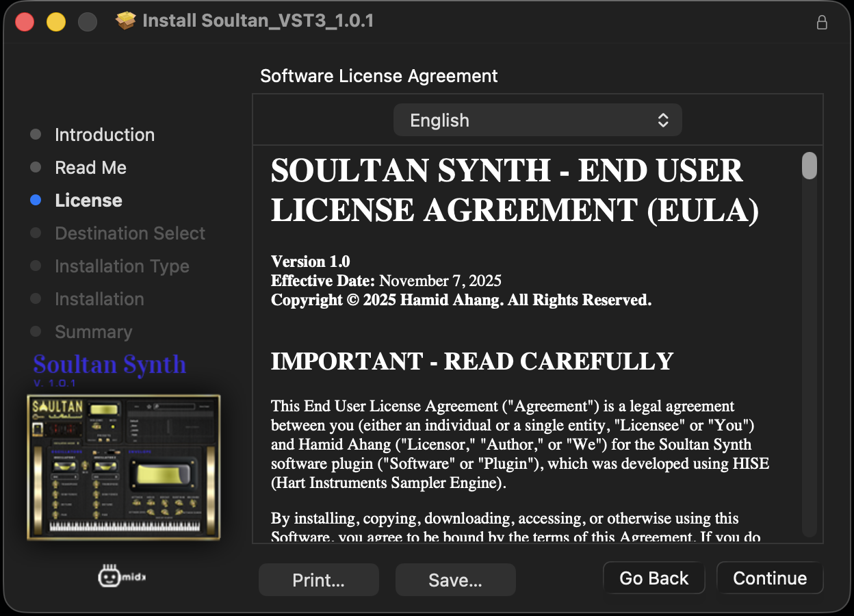Screen dimensions: 854x616
Task: Click the IMPORTANT - READ CAREFULLY heading
Action: (x=472, y=361)
